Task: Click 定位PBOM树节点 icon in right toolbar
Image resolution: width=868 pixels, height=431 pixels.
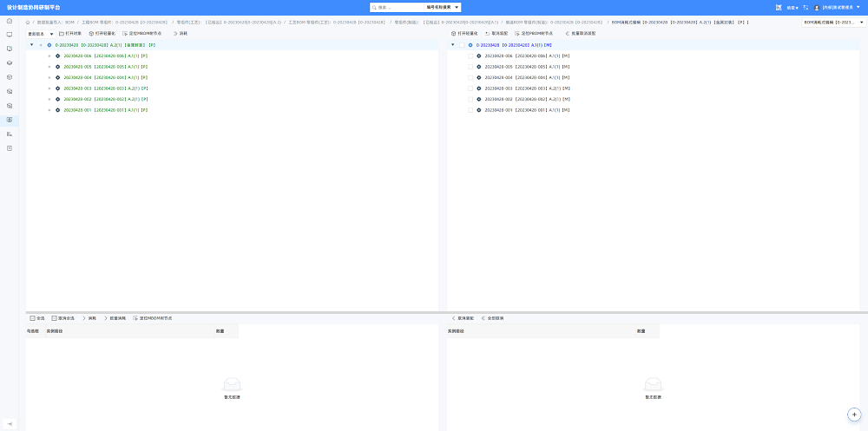Action: click(517, 34)
